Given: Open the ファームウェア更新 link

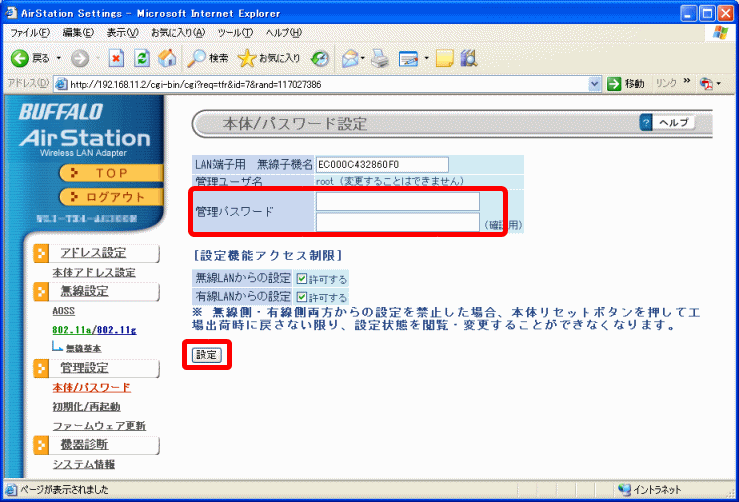Looking at the screenshot, I should coord(99,426).
